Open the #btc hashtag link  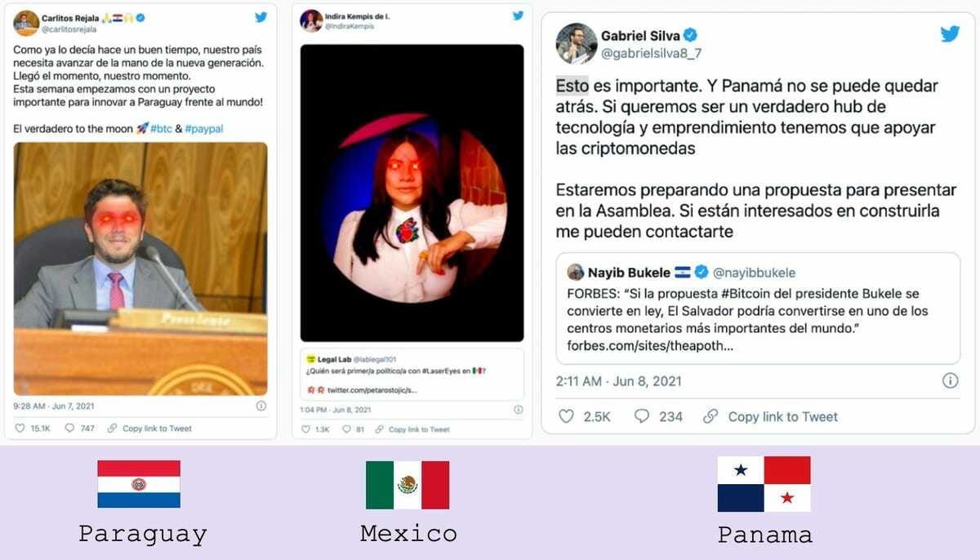pos(161,129)
